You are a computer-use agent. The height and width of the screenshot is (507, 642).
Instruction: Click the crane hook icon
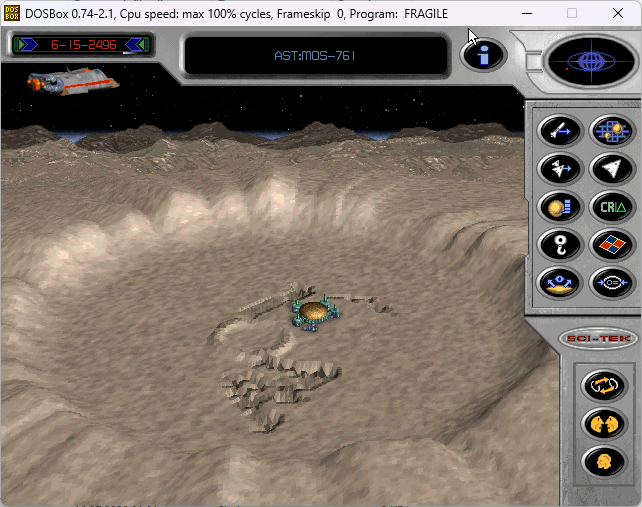click(560, 245)
